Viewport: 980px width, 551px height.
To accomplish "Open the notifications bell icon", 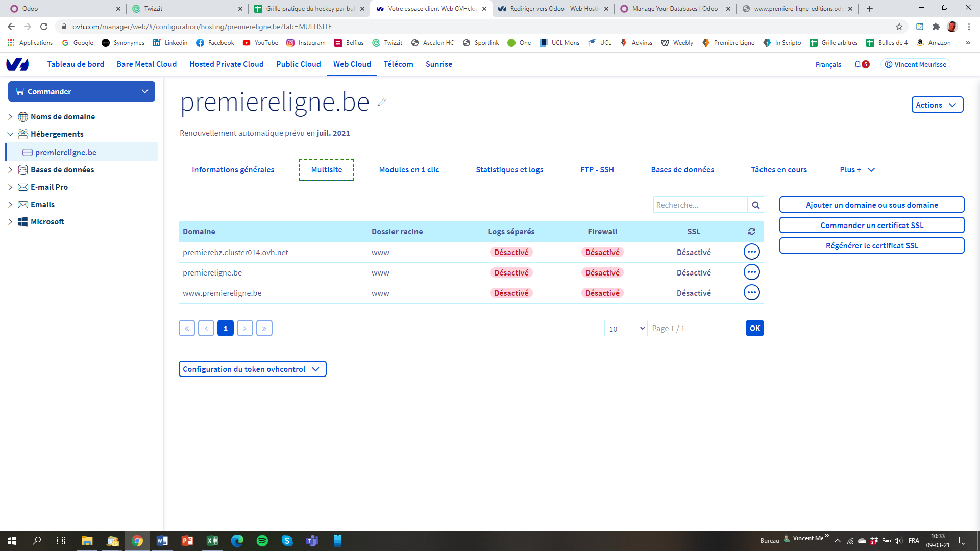I will click(857, 64).
